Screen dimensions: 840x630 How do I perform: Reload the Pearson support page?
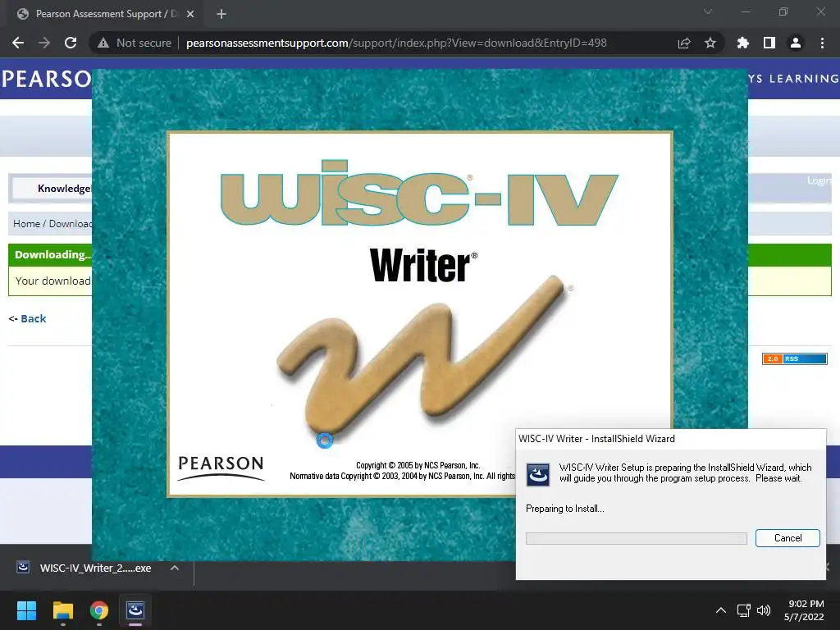pos(71,43)
